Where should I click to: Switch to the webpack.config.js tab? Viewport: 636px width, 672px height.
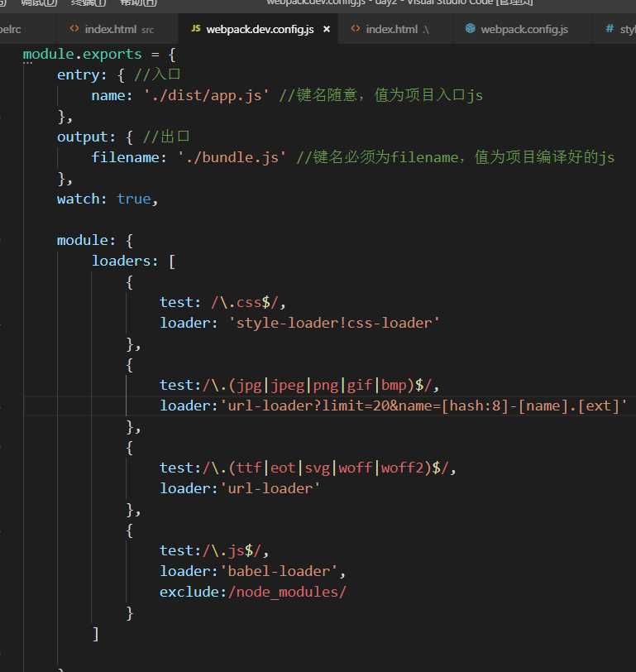(524, 29)
